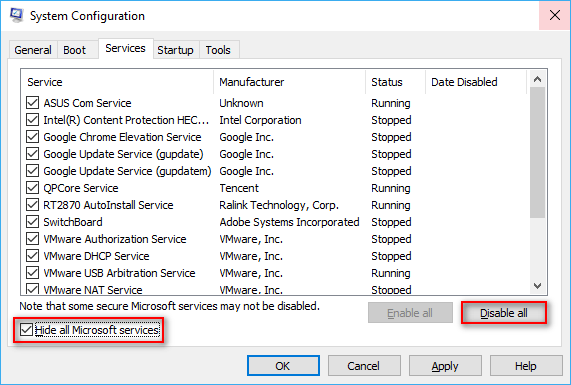Select Google Chrome Elevation Service row name
Image resolution: width=571 pixels, height=385 pixels.
[122, 137]
